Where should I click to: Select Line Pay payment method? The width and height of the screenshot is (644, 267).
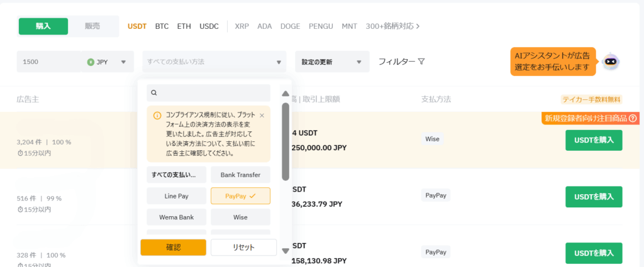pos(176,196)
